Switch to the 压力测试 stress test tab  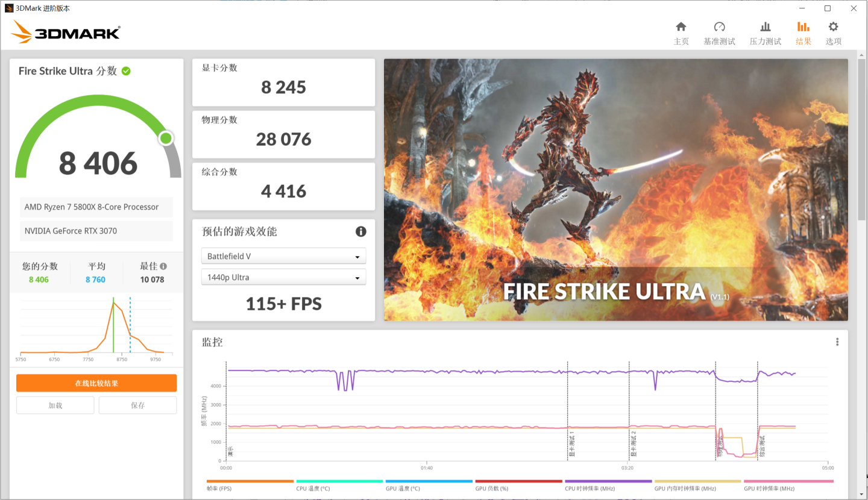(x=765, y=33)
